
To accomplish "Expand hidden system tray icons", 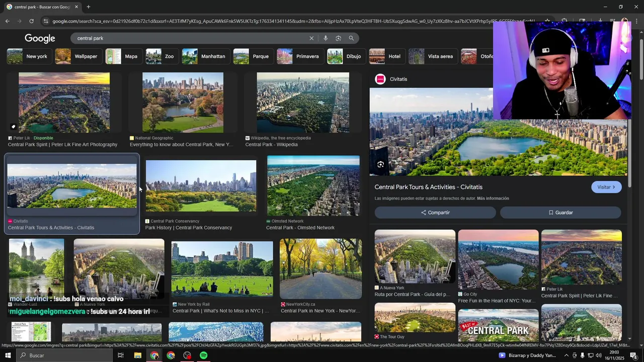I will pyautogui.click(x=567, y=355).
